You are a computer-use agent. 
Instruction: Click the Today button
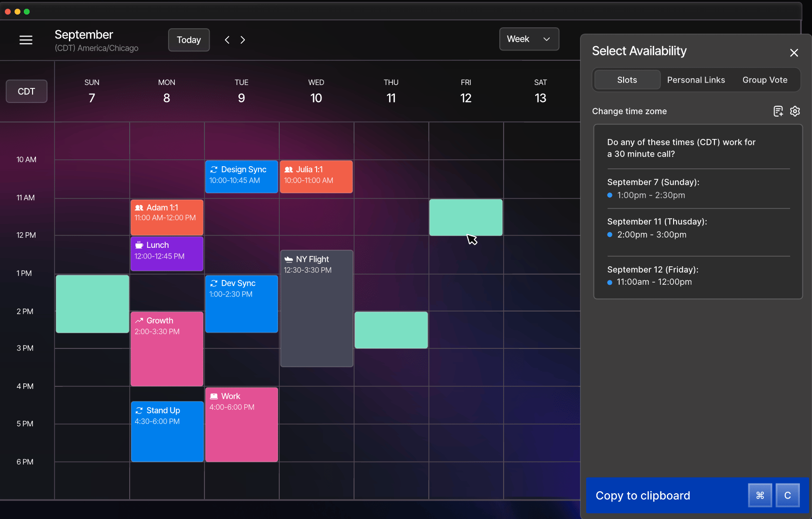tap(189, 40)
